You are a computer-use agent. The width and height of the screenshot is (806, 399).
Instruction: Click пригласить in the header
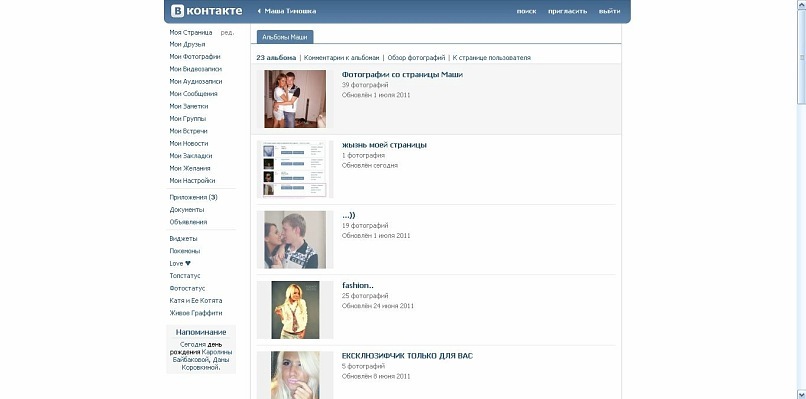pyautogui.click(x=567, y=11)
